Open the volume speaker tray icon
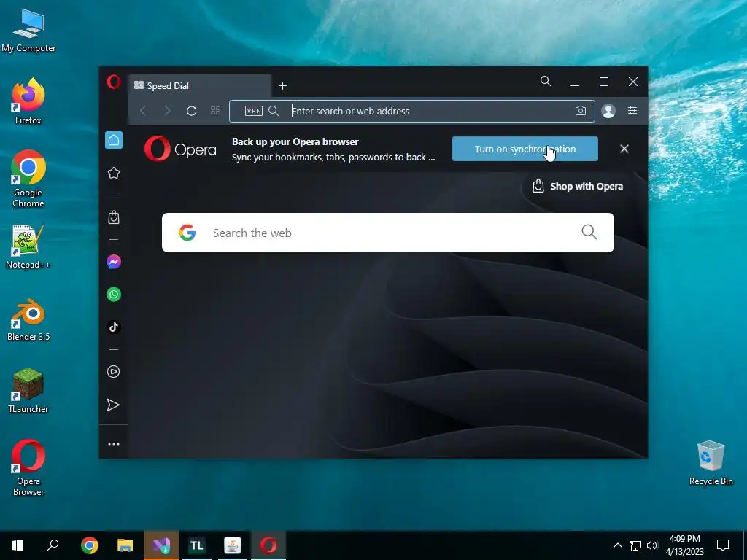The width and height of the screenshot is (747, 560). click(x=651, y=545)
